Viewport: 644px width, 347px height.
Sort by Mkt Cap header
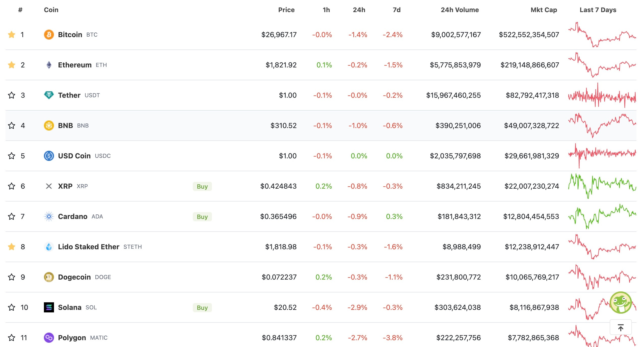[x=544, y=10]
